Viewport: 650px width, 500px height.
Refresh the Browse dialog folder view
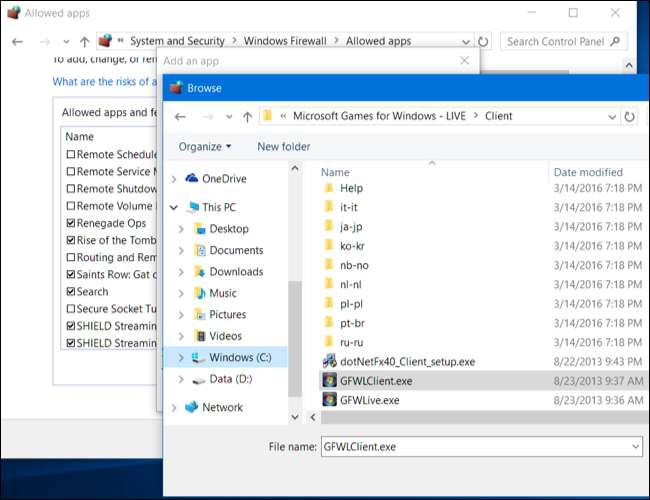click(630, 116)
